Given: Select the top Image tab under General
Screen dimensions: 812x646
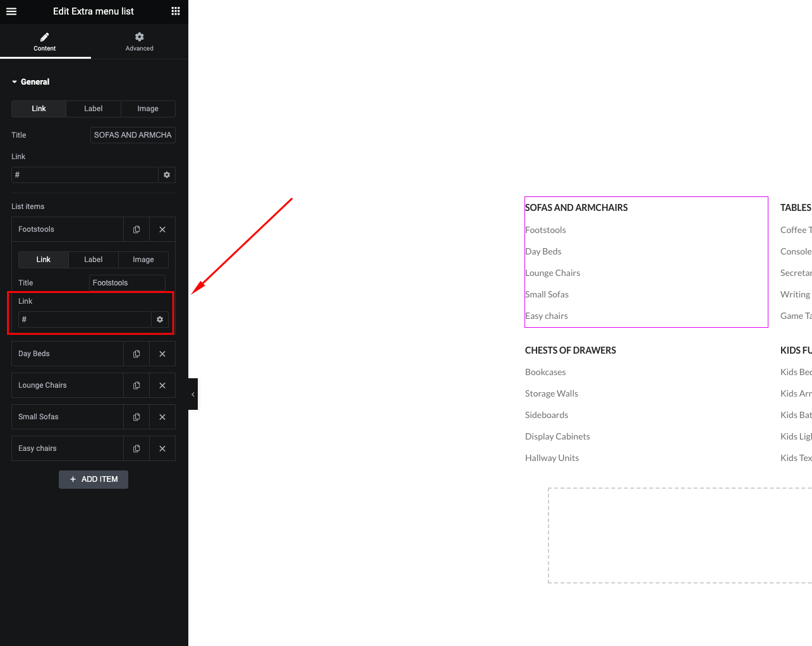Looking at the screenshot, I should pyautogui.click(x=148, y=109).
